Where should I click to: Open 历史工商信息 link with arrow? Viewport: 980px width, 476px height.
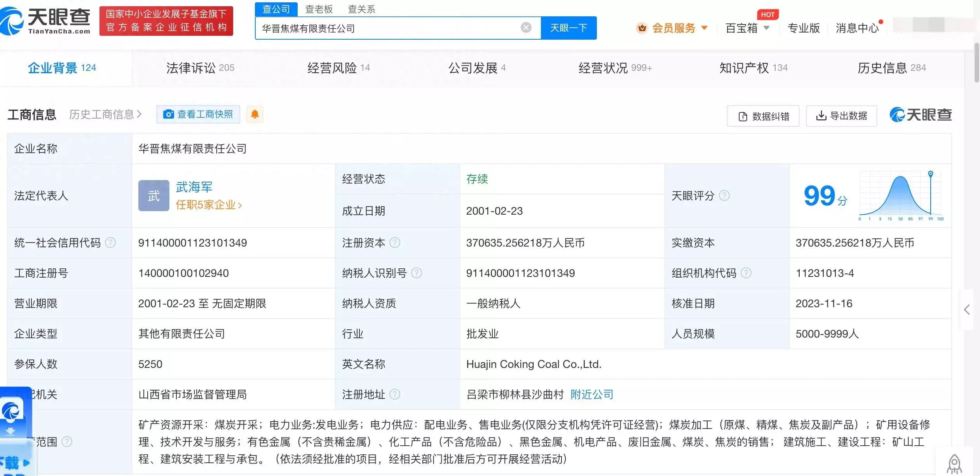point(105,114)
